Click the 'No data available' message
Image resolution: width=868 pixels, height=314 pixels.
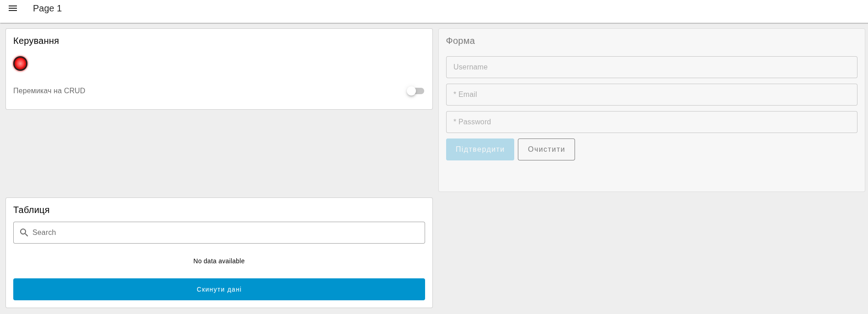[x=219, y=261]
